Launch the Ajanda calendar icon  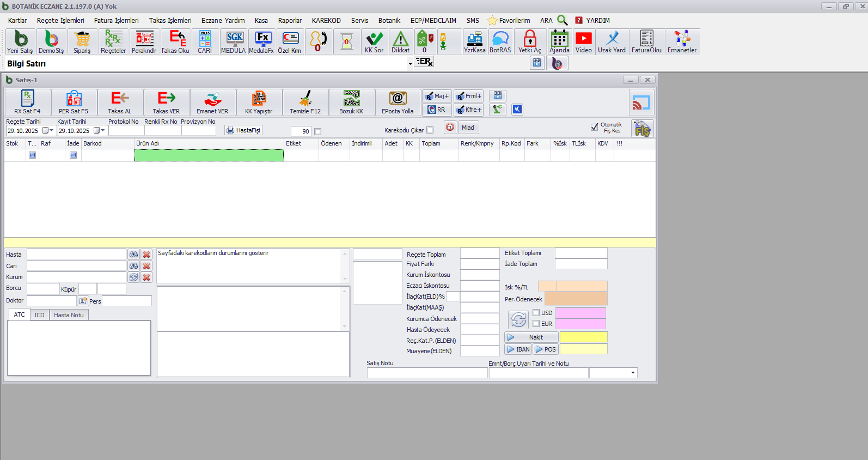point(559,42)
